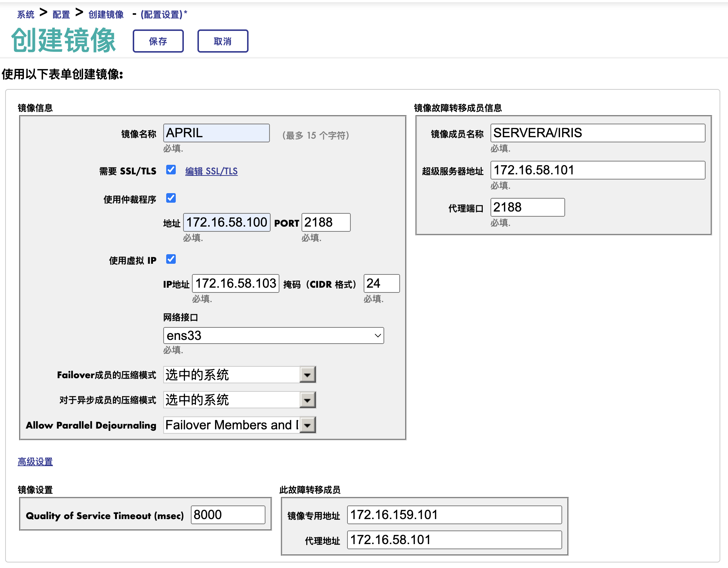Screen dimensions: 728x568
Task: Expand the 网络接口 ens33 dropdown
Action: 273,336
